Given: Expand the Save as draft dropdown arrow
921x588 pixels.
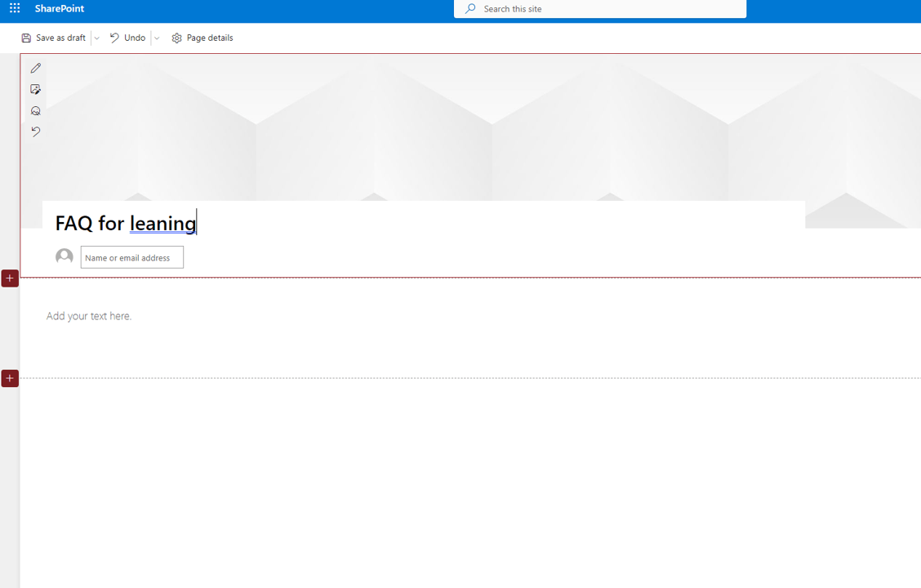Looking at the screenshot, I should click(97, 38).
